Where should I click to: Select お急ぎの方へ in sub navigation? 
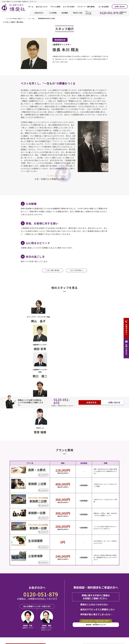(39, 13)
